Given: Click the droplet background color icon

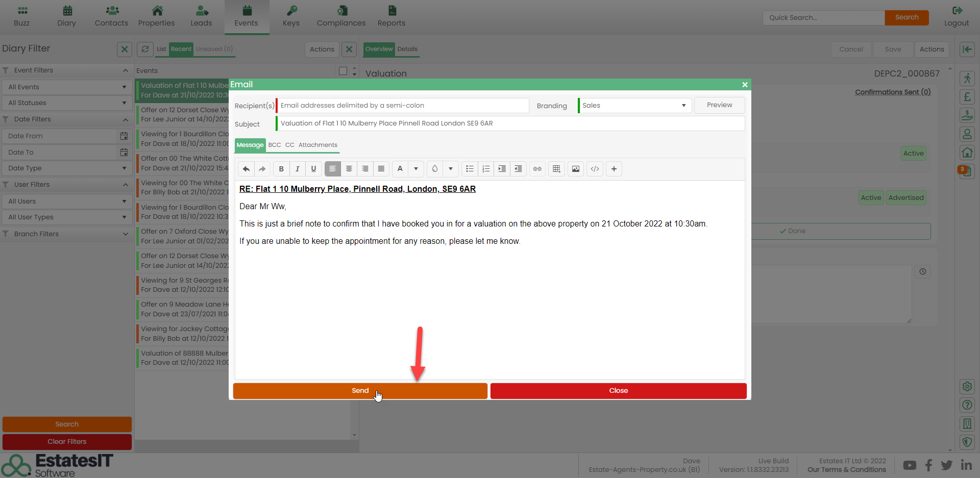Looking at the screenshot, I should 435,169.
